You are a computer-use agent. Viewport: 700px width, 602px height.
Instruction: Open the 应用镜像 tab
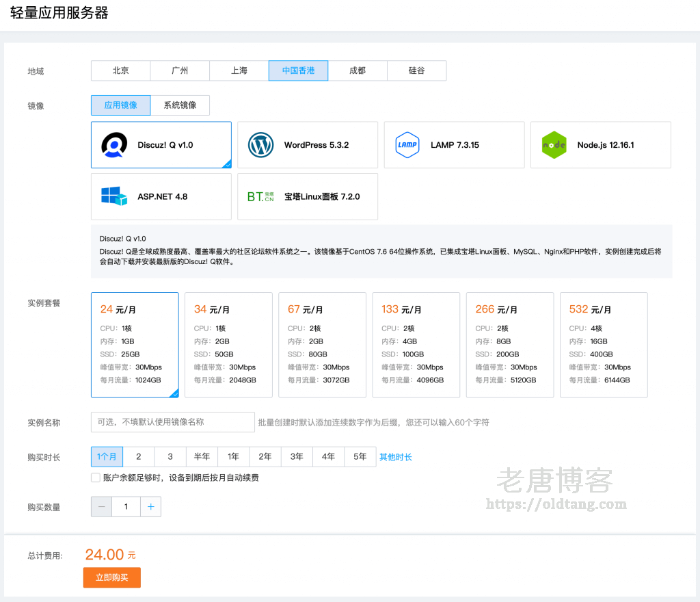pyautogui.click(x=120, y=105)
